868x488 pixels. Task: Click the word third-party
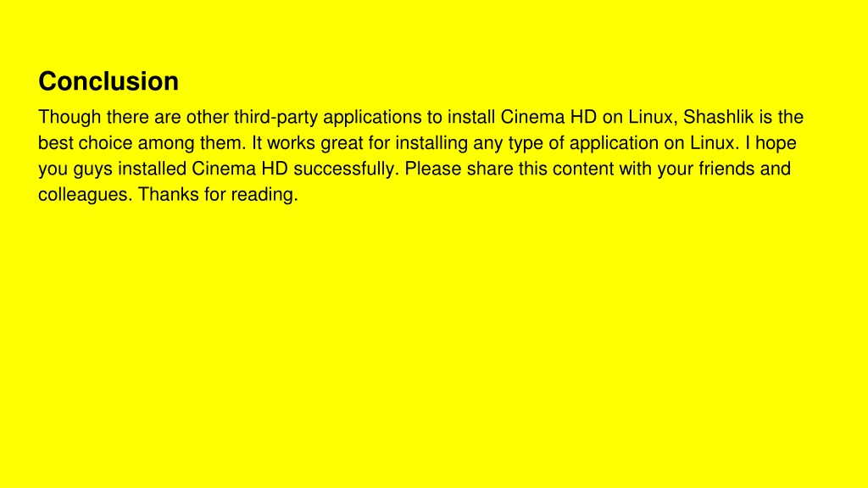pos(275,117)
